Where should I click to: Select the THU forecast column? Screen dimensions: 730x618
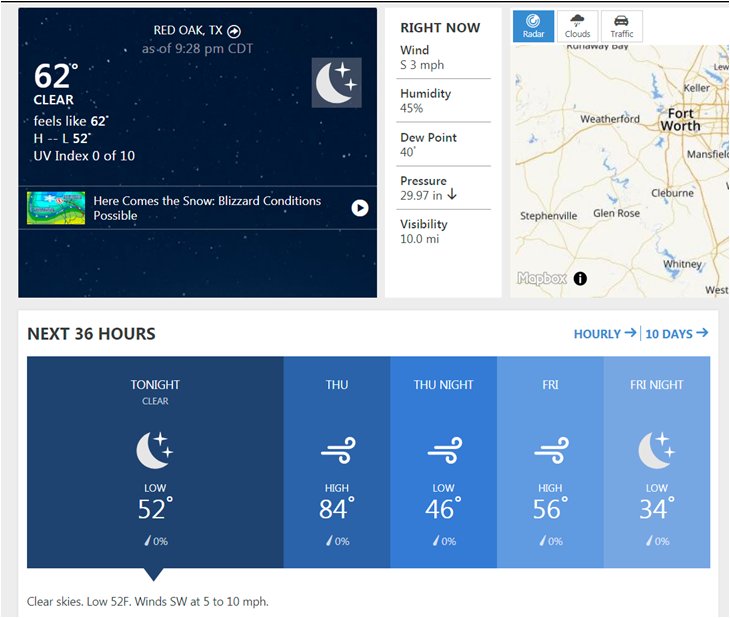(x=337, y=462)
